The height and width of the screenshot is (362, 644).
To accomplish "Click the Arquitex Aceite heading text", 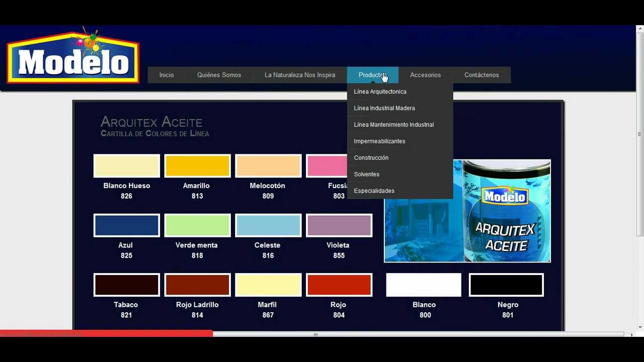I will [151, 122].
